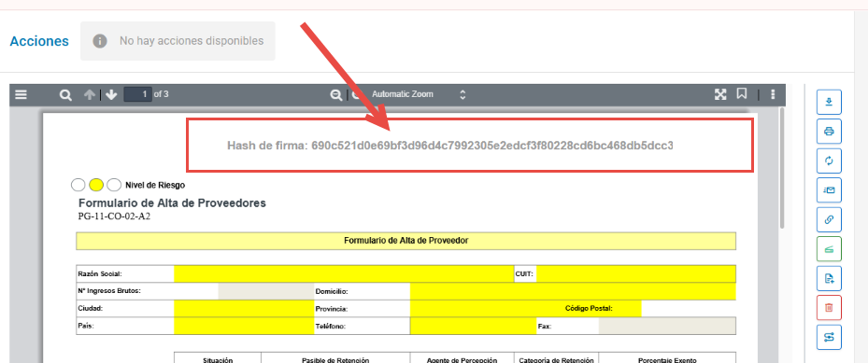Select the first white risk level circle

click(x=78, y=185)
